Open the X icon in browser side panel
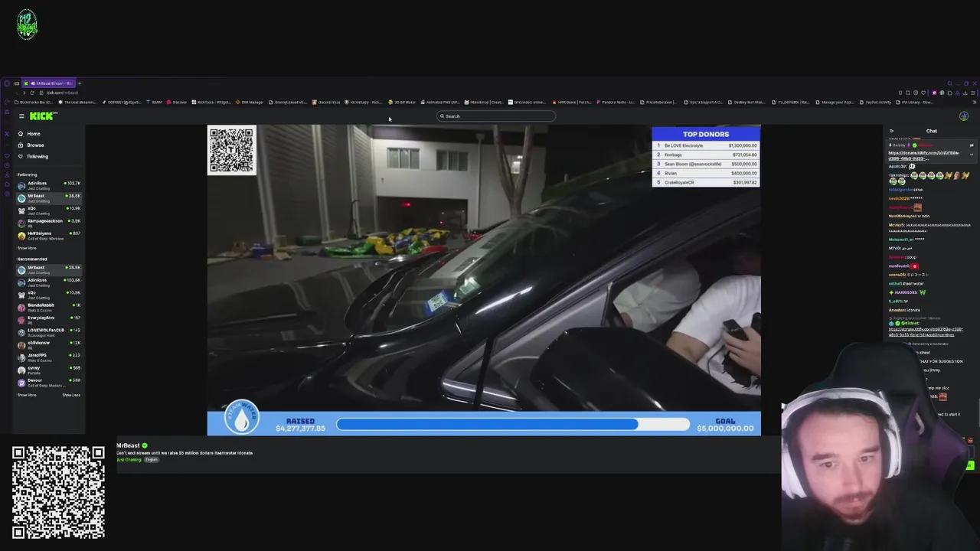This screenshot has width=980, height=551. point(7,134)
